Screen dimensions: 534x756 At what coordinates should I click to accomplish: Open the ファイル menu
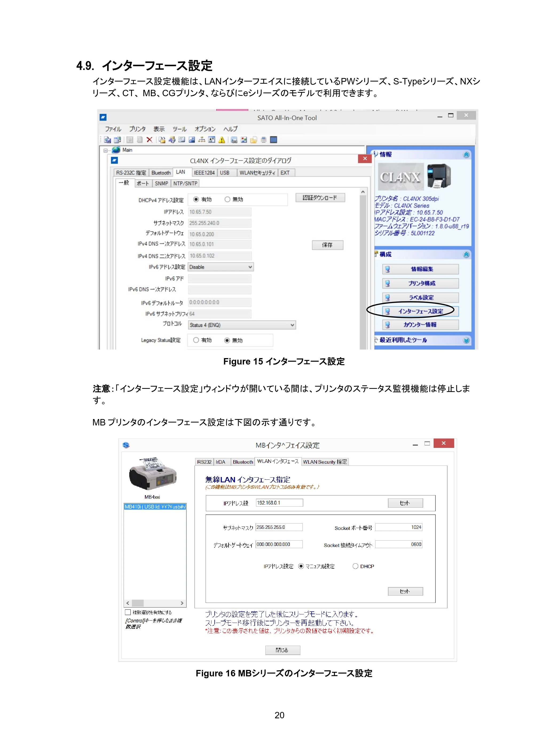[x=113, y=129]
